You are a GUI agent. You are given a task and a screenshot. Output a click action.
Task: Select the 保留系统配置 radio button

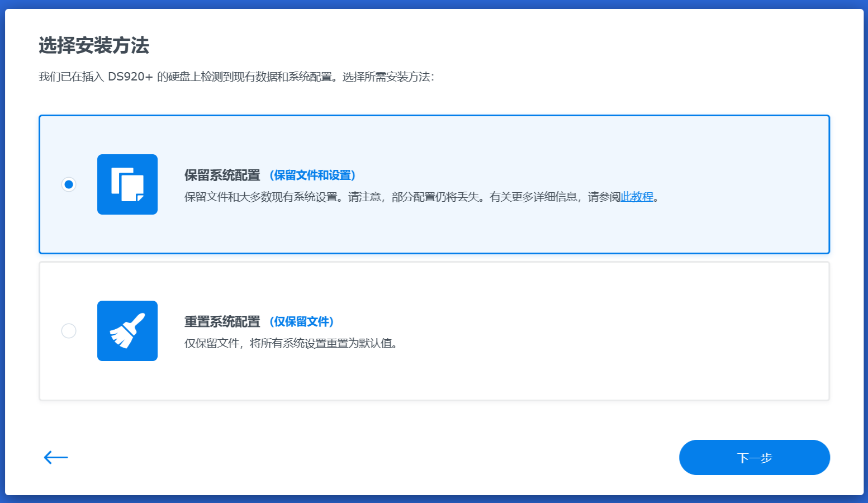(x=69, y=184)
